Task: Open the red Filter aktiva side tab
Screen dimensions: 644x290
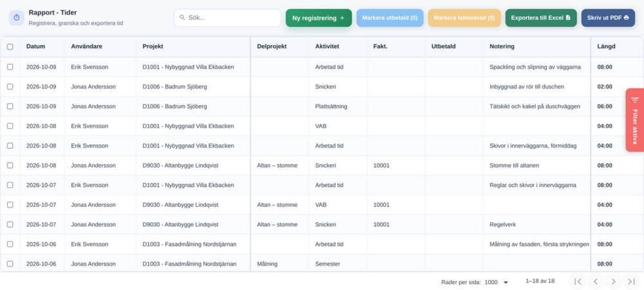Action: point(634,120)
